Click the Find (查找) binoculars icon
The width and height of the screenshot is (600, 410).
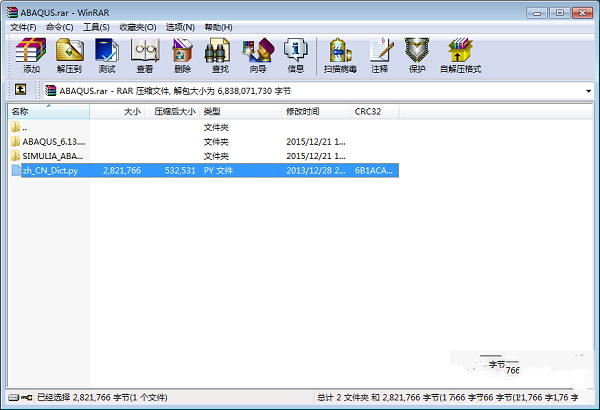[217, 50]
